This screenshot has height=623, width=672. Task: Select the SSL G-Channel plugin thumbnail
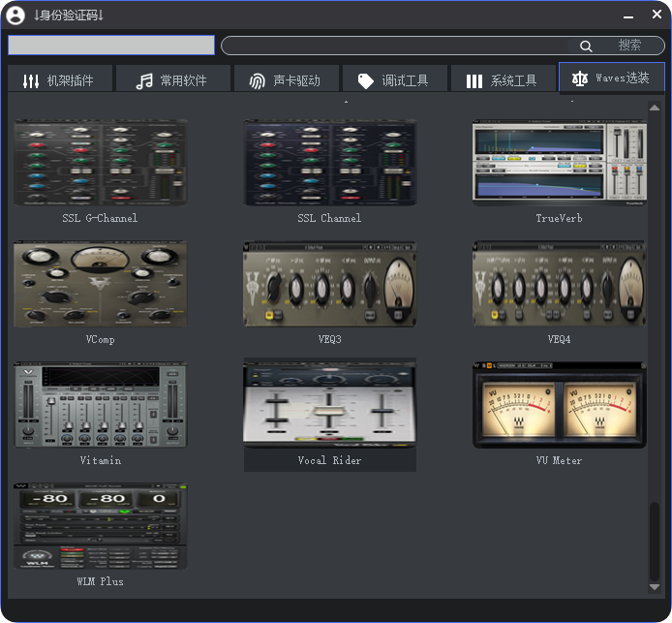tap(101, 163)
